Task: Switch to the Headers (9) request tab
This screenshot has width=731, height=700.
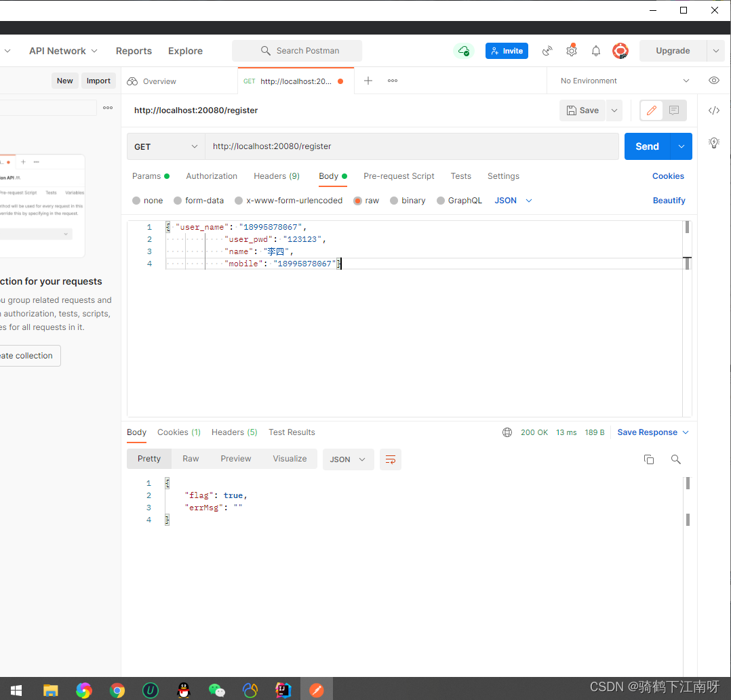Action: coord(277,176)
